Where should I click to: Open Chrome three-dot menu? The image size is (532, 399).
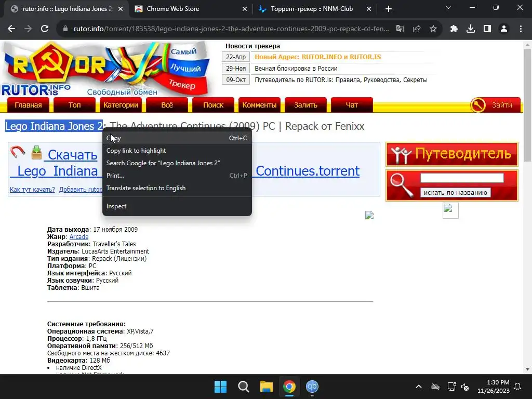(x=521, y=29)
